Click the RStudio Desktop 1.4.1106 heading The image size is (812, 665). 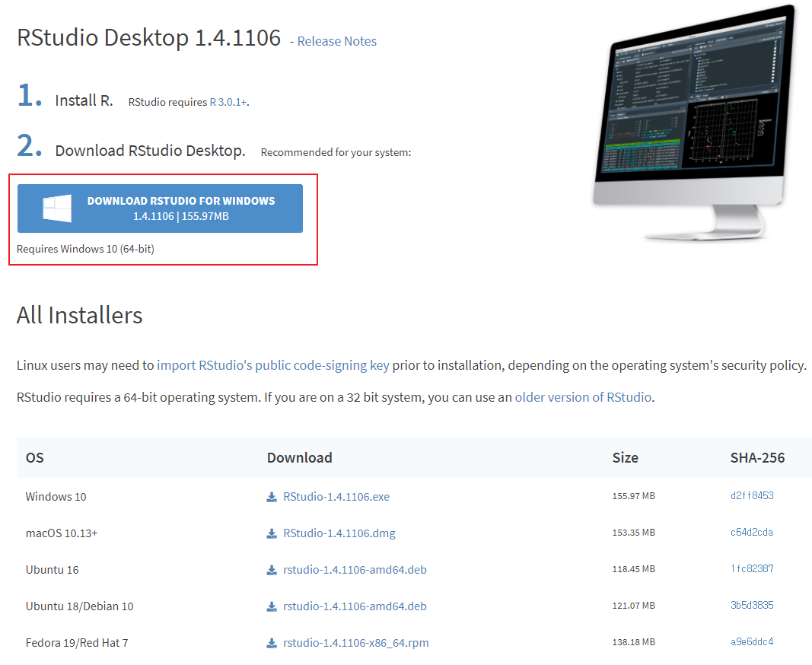click(148, 38)
